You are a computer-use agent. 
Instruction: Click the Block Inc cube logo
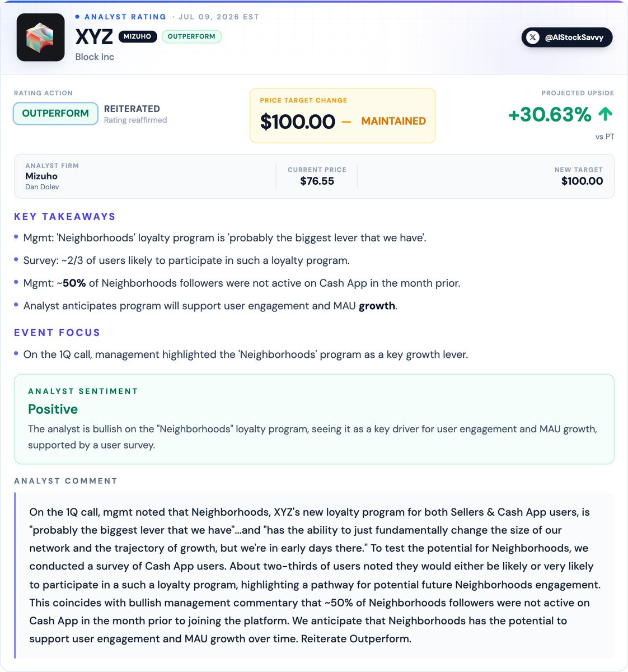point(41,38)
